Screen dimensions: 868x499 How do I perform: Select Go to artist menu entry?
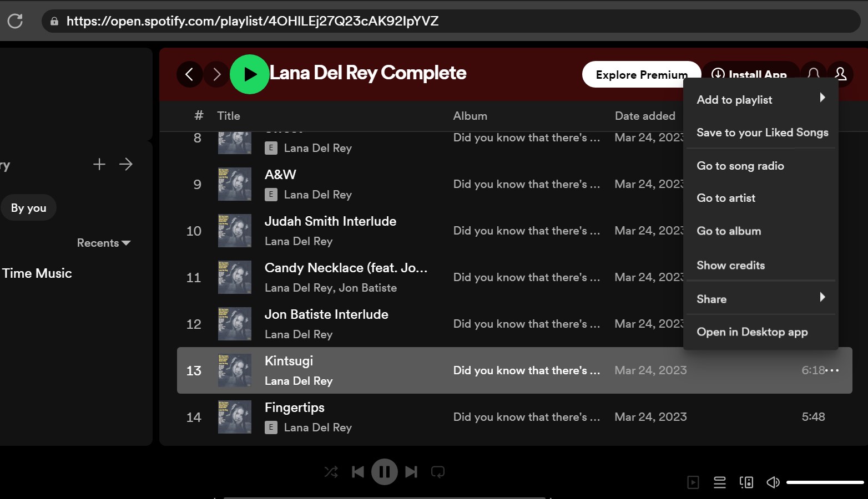761,198
